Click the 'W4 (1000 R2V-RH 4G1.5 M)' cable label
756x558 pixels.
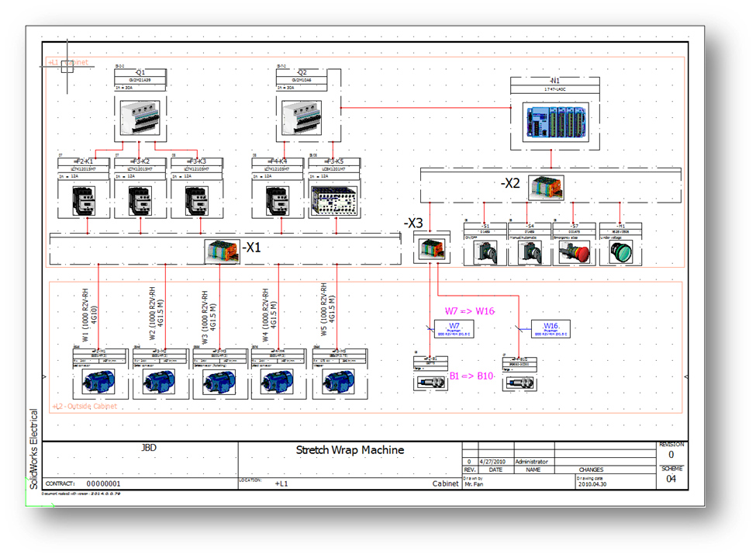[270, 315]
